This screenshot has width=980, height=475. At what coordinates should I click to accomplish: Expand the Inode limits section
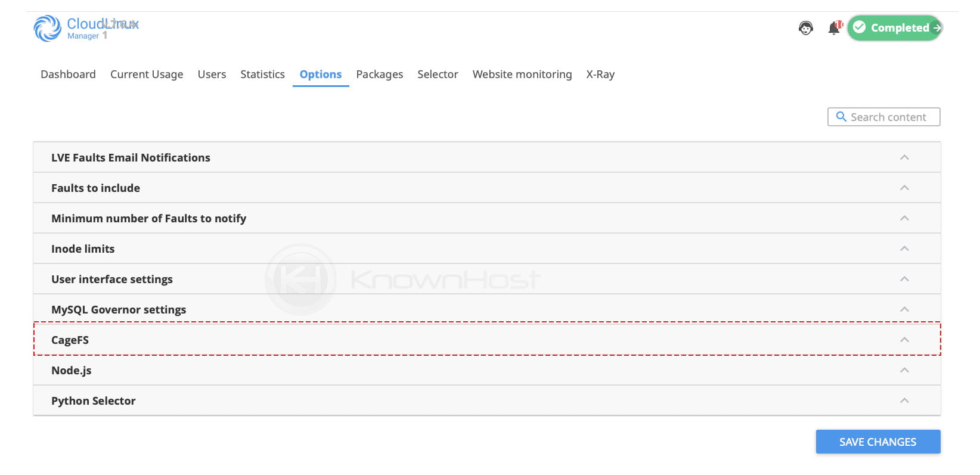click(x=904, y=249)
